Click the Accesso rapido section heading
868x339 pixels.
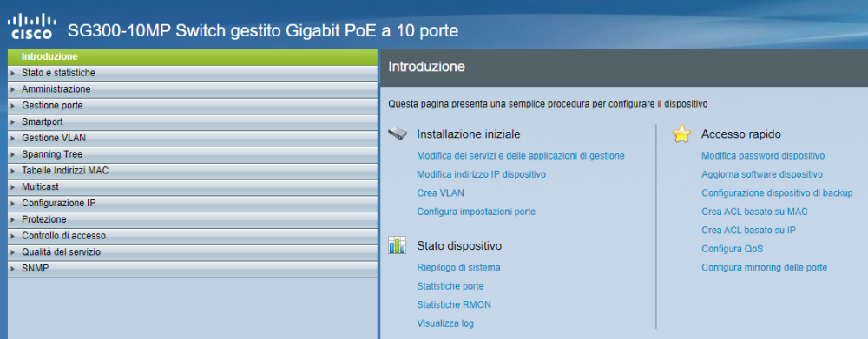[x=740, y=134]
